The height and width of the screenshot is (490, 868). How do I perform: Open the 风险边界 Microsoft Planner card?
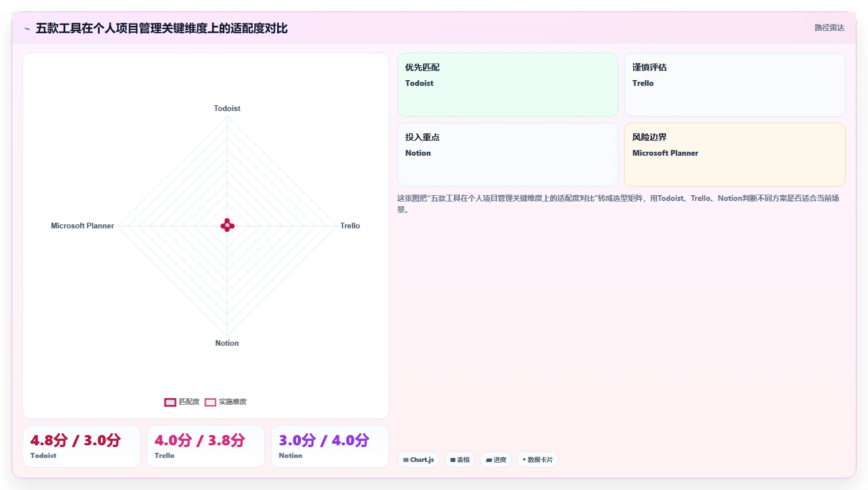pos(735,155)
